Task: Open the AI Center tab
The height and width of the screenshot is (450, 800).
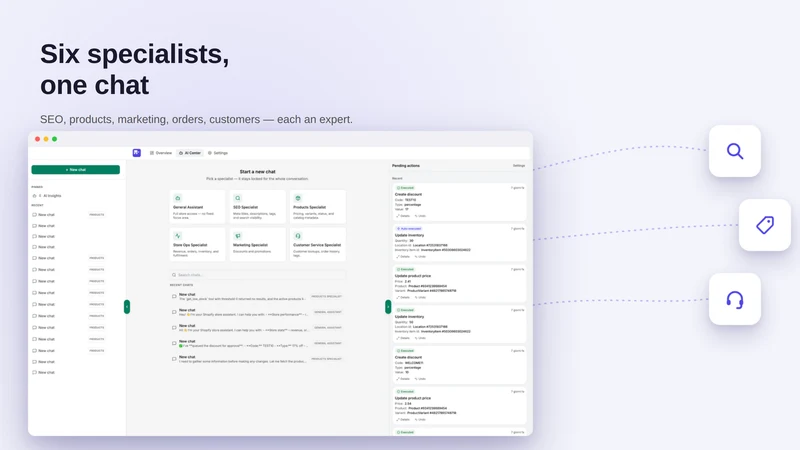Action: coord(190,153)
